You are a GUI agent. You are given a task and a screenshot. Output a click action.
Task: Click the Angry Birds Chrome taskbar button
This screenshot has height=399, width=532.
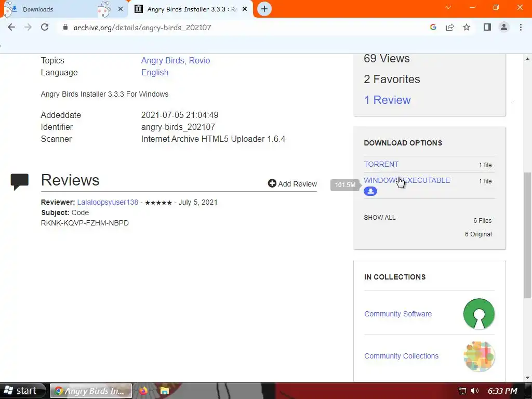[x=91, y=391]
